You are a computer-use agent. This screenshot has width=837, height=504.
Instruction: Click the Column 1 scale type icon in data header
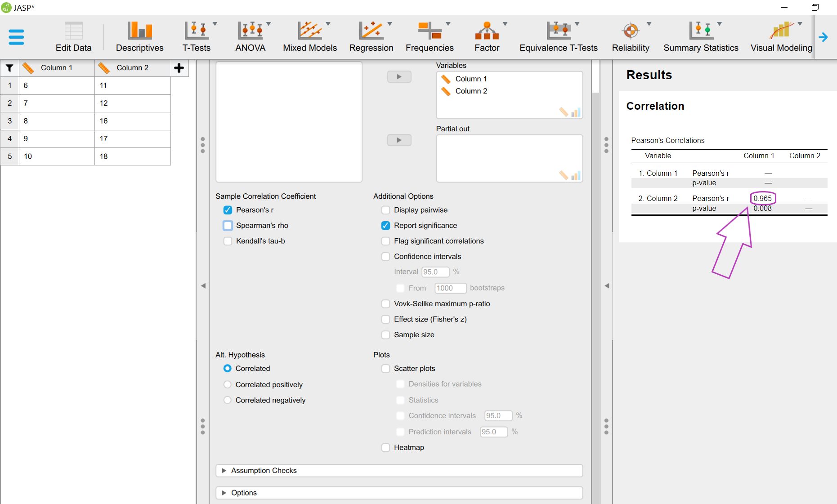click(28, 68)
